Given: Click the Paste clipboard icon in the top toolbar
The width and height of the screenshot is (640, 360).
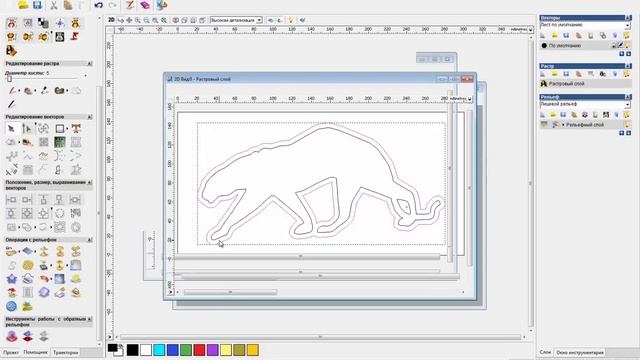Looking at the screenshot, I should coord(68,5).
